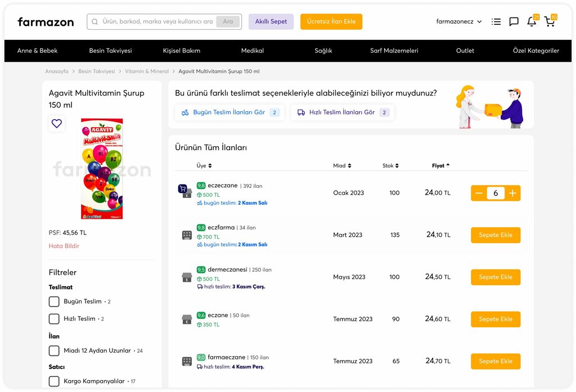Viewport: 576px width, 392px height.
Task: Click the plus icon to increase quantity
Action: click(512, 193)
